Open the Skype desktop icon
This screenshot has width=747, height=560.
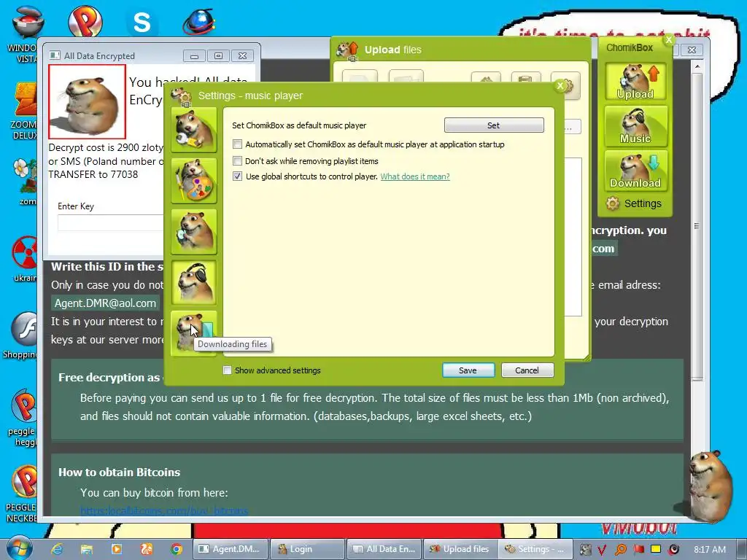(x=142, y=22)
